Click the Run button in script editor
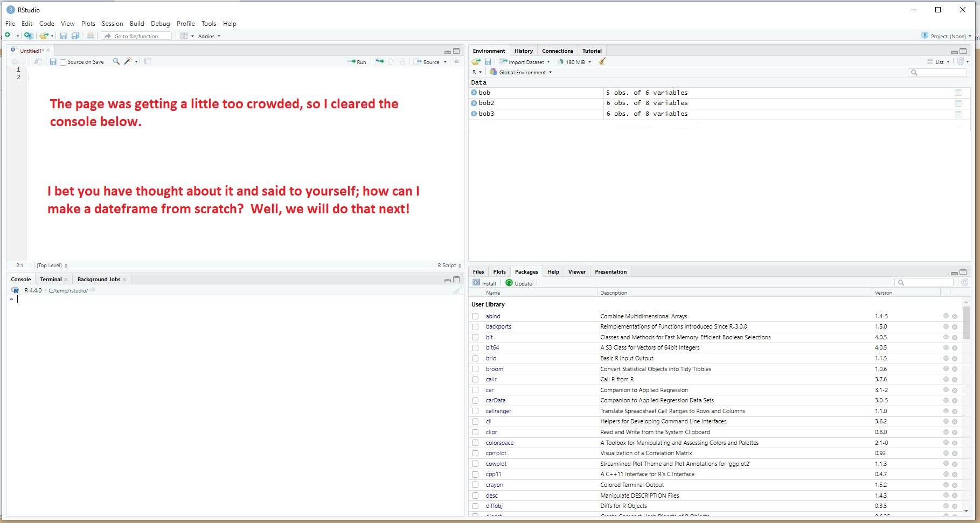Viewport: 980px width, 523px height. [357, 62]
